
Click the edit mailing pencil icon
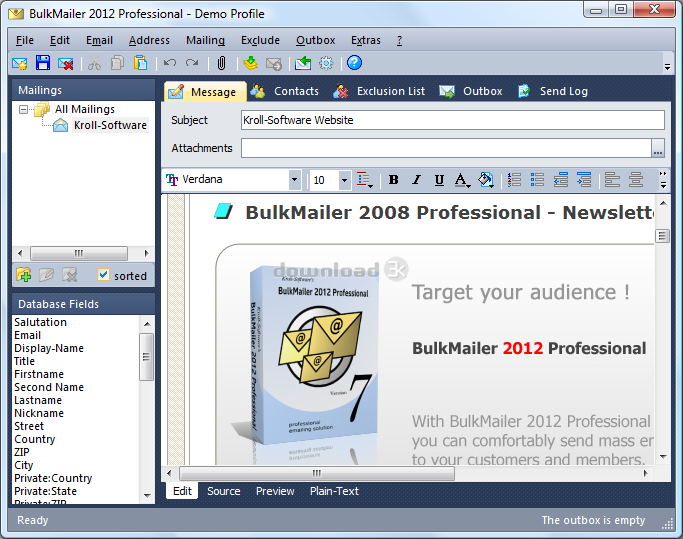(x=47, y=275)
